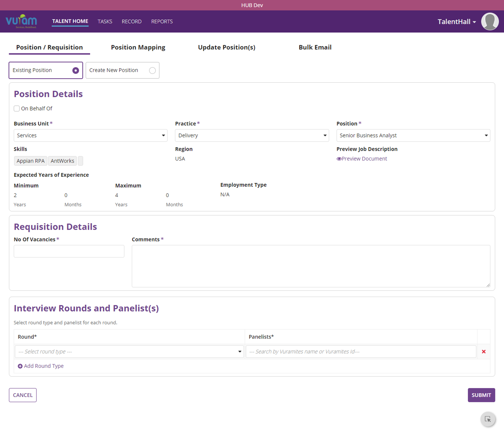The image size is (504, 433).
Task: Click the N/A employment type value
Action: pos(225,194)
